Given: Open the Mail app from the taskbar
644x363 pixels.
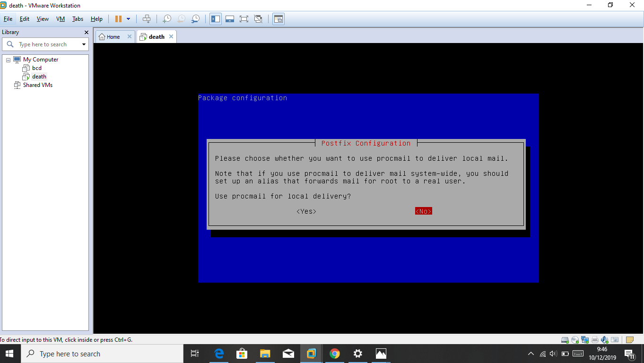Looking at the screenshot, I should pos(288,354).
